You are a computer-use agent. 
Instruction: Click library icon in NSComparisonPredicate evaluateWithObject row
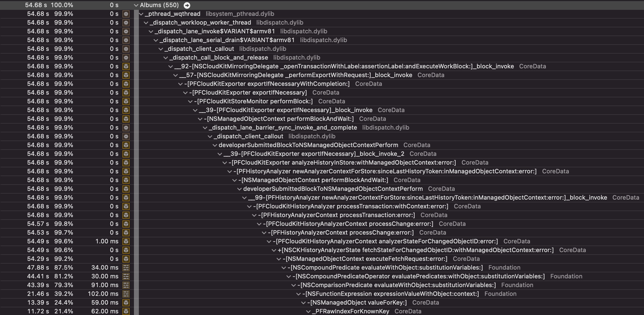(126, 285)
